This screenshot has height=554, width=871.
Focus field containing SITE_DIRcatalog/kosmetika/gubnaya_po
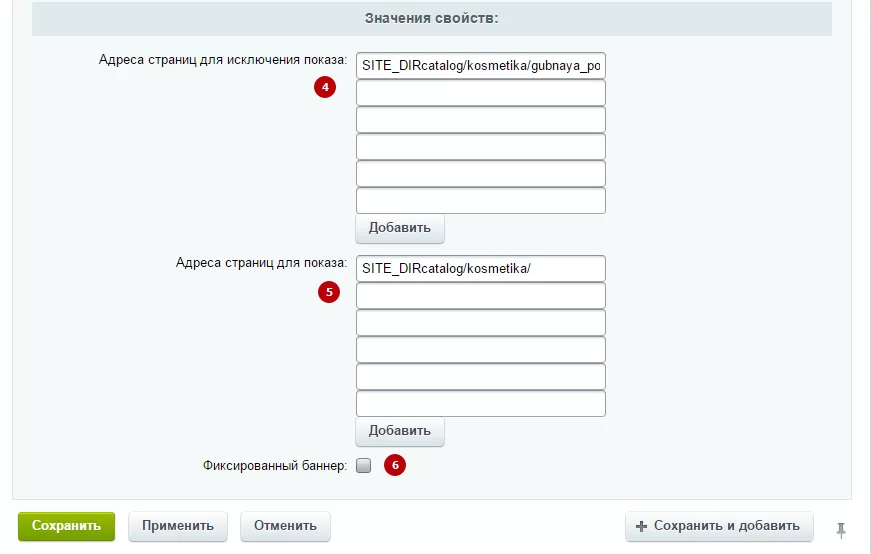(480, 66)
